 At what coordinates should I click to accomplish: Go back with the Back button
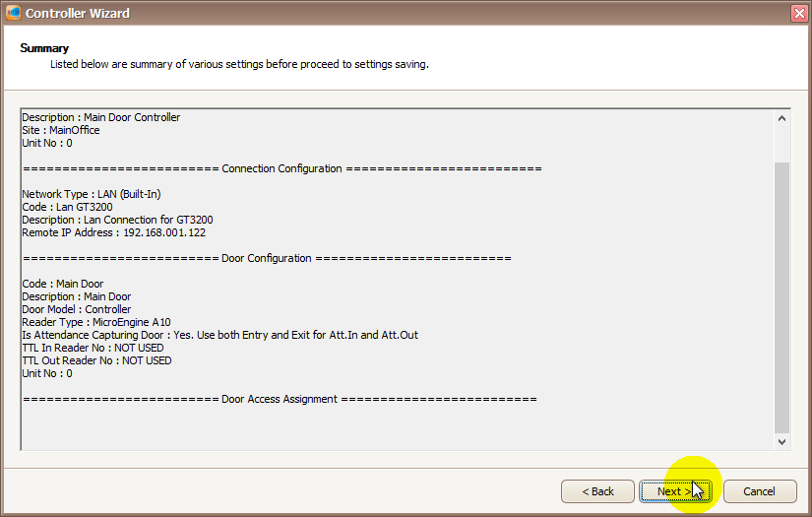(597, 491)
